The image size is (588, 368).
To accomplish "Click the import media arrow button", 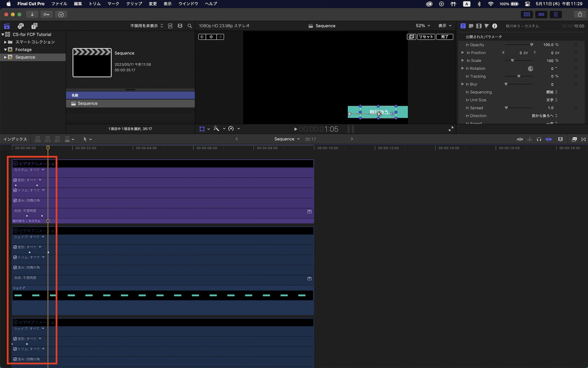I will [x=32, y=14].
